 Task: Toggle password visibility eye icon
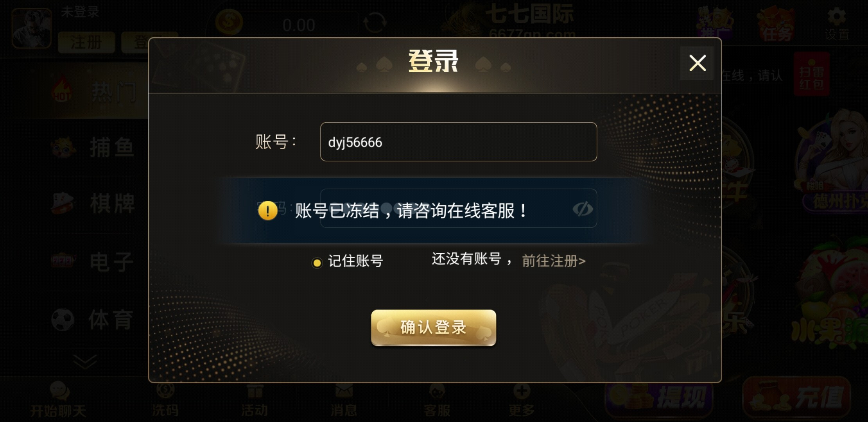click(x=583, y=209)
